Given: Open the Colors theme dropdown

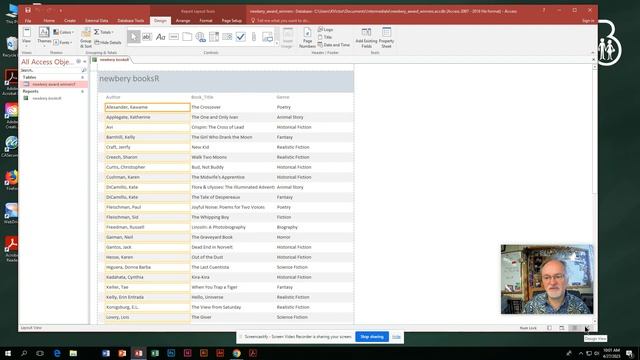Looking at the screenshot, I should pyautogui.click(x=63, y=32).
